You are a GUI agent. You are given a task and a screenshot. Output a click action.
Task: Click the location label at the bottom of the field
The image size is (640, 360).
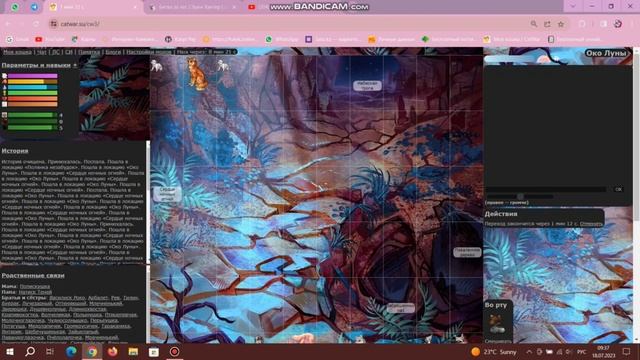(x=400, y=308)
